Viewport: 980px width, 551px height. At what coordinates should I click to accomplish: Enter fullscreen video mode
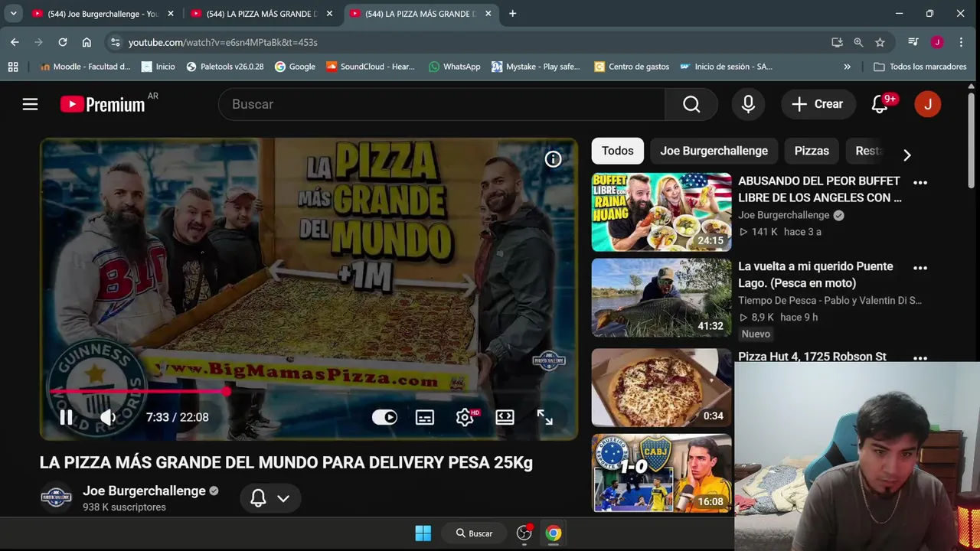544,417
